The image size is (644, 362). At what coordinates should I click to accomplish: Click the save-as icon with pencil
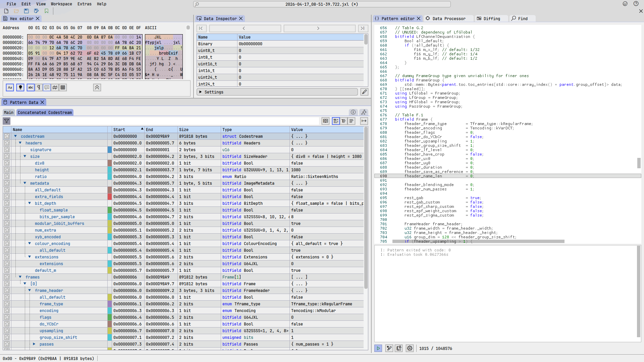(x=36, y=11)
